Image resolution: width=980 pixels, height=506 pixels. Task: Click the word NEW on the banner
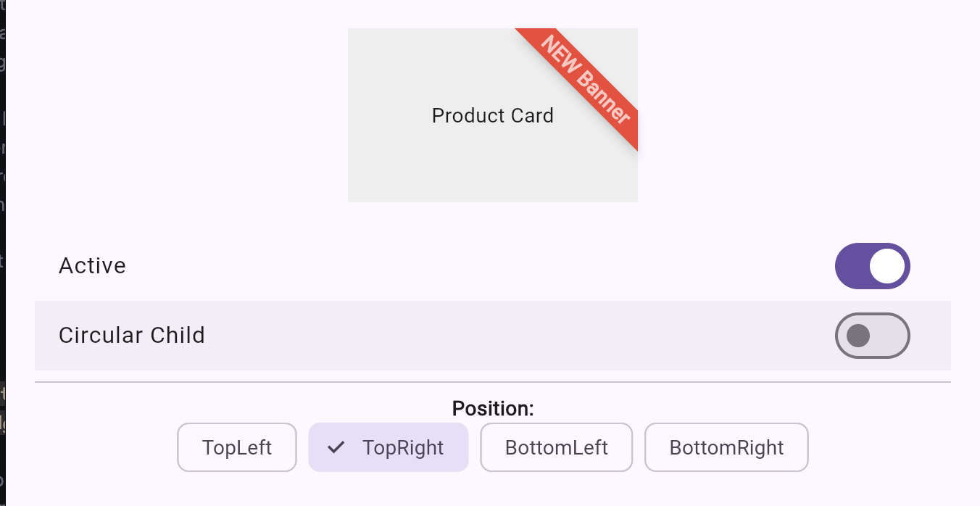coord(558,54)
